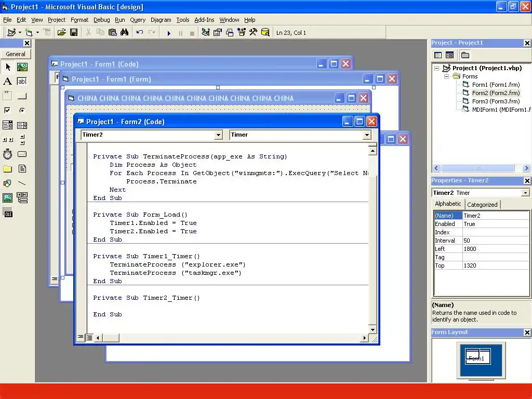The height and width of the screenshot is (399, 532).
Task: Select the Data control tool
Action: 22,197
